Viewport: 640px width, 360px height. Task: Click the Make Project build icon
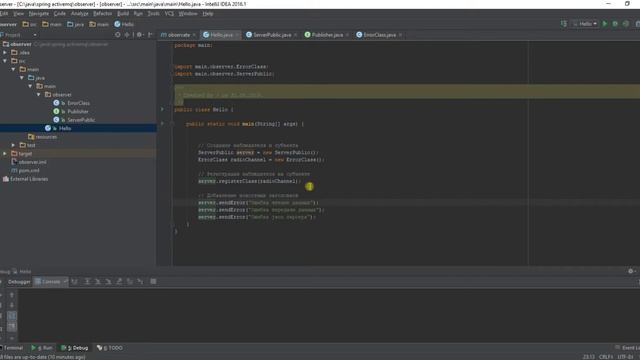pyautogui.click(x=564, y=24)
